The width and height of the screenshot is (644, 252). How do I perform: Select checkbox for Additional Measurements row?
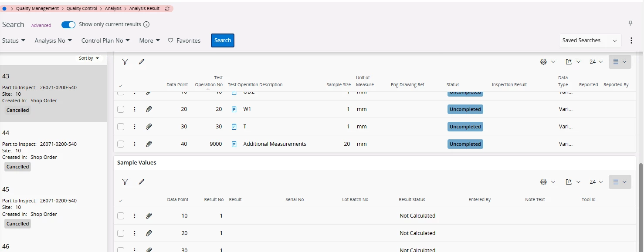coord(121,144)
